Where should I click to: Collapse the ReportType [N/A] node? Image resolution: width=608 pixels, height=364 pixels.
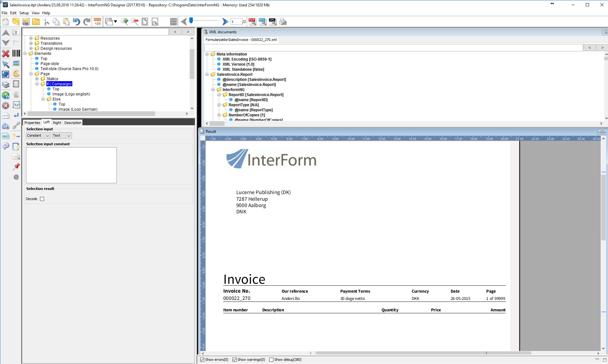[219, 105]
